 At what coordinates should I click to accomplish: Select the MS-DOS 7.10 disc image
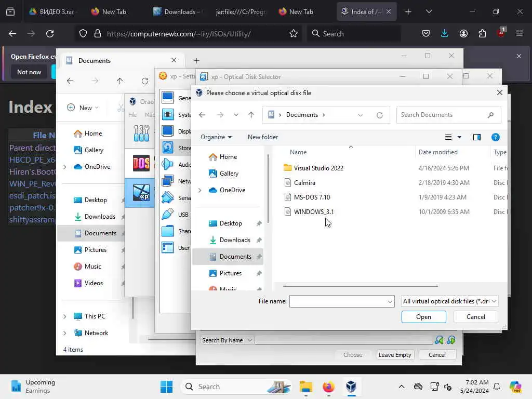pyautogui.click(x=312, y=197)
